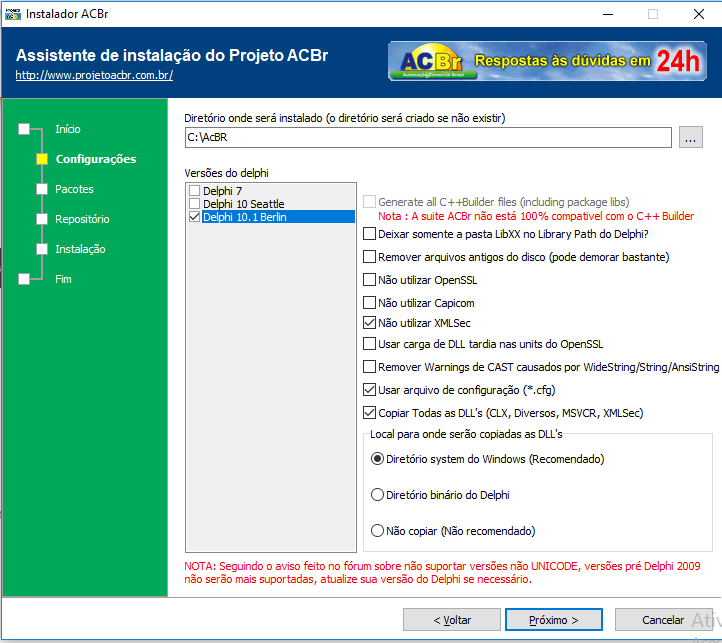Click the 'Pacotes' wizard step

click(74, 189)
